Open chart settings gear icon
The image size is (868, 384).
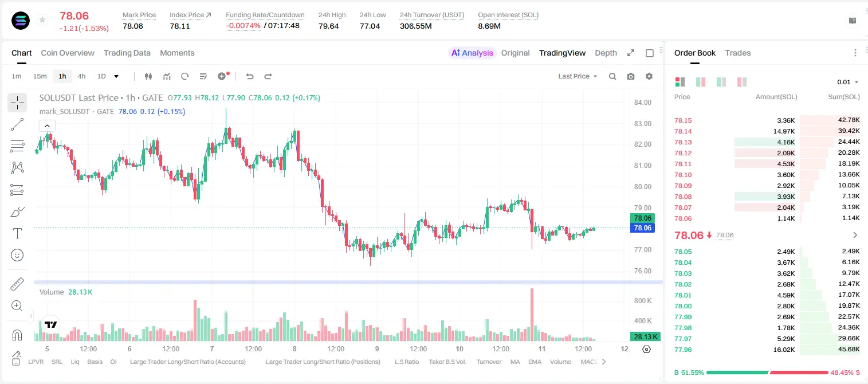(x=649, y=76)
